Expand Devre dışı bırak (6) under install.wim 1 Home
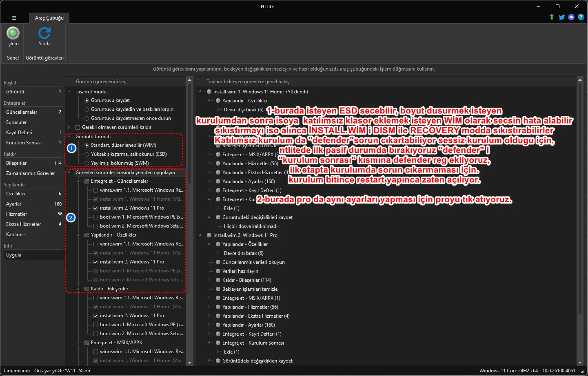Viewport: 588px width, 376px height. [218, 110]
